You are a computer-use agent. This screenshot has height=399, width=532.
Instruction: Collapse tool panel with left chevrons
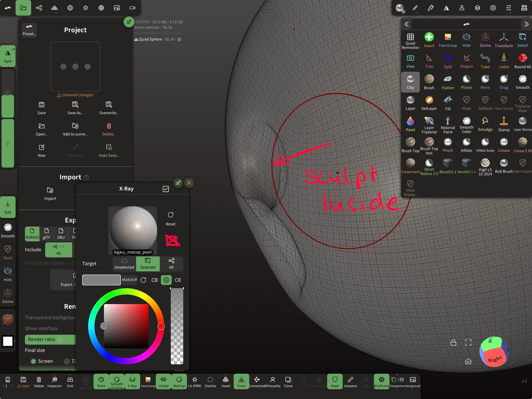(406, 24)
